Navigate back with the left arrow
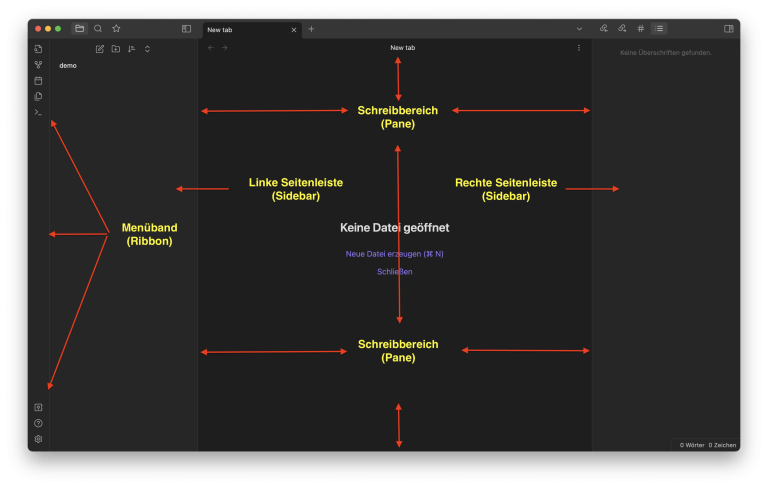The image size is (768, 488). point(211,48)
